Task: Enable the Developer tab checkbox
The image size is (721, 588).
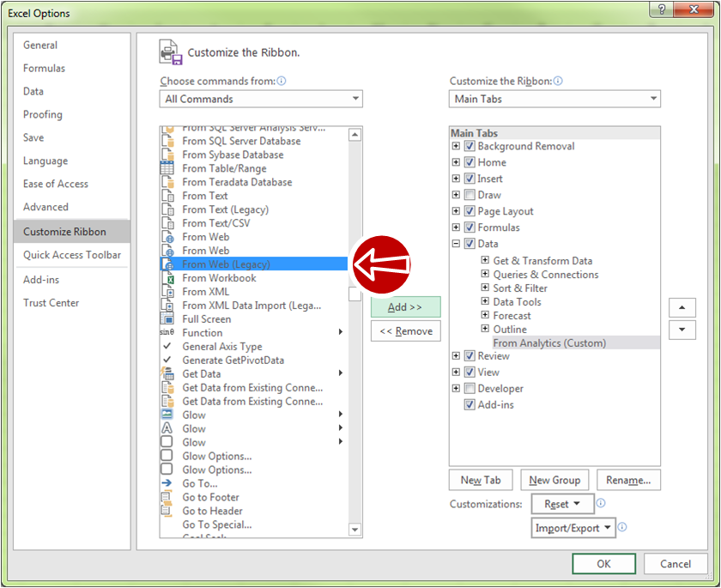Action: [470, 389]
